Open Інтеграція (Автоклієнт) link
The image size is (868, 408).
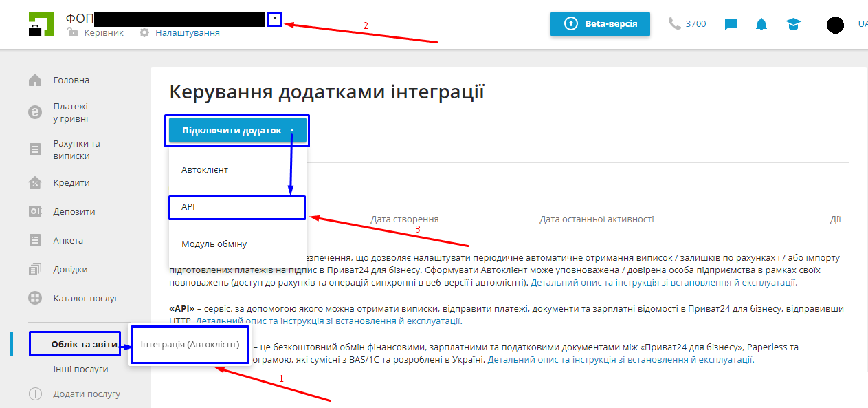coord(189,344)
